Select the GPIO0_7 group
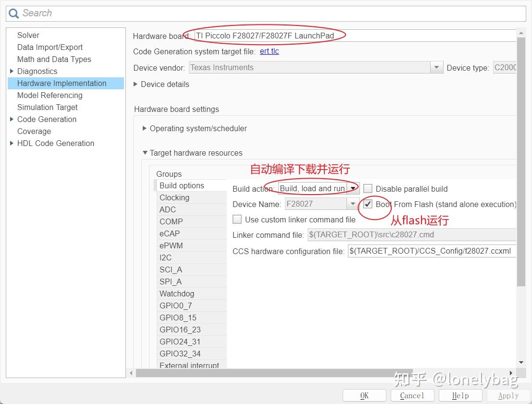 coord(191,306)
